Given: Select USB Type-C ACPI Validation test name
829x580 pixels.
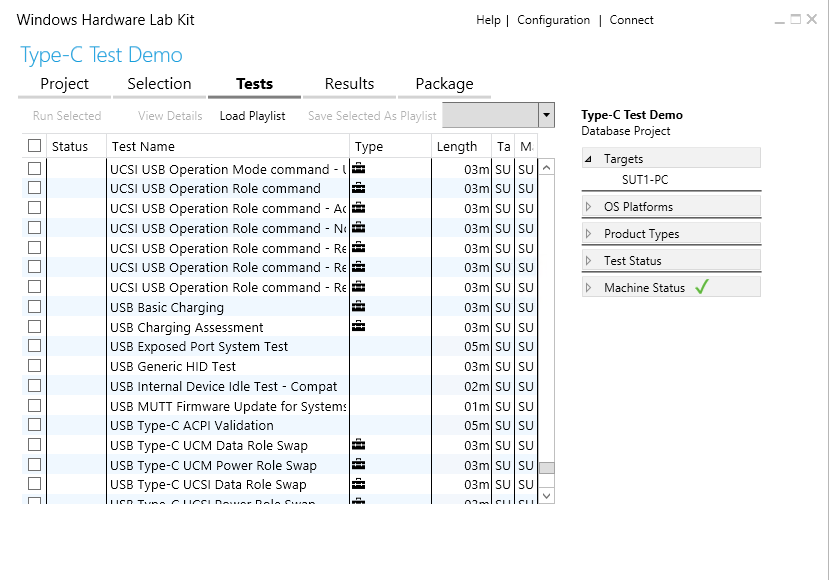Looking at the screenshot, I should (x=192, y=426).
